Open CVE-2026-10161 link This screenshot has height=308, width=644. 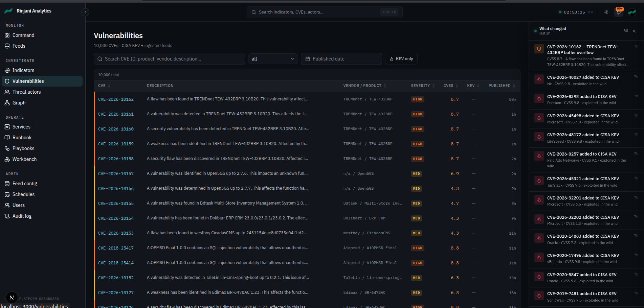coord(116,114)
